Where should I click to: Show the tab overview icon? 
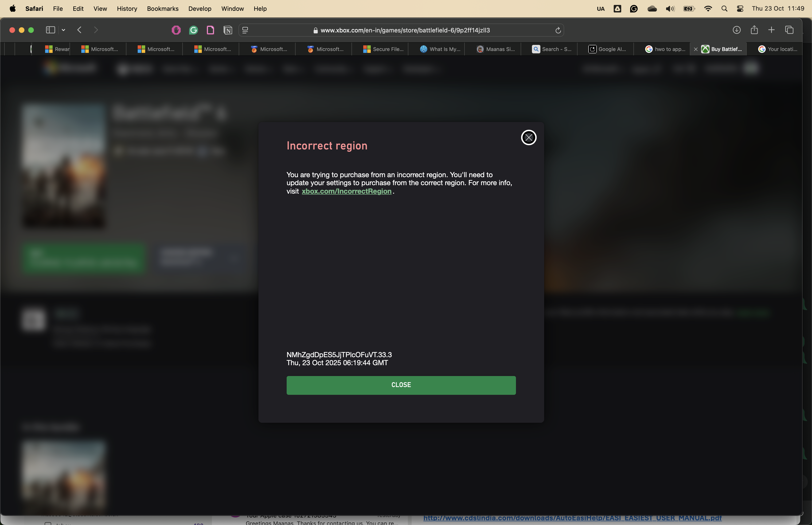789,30
